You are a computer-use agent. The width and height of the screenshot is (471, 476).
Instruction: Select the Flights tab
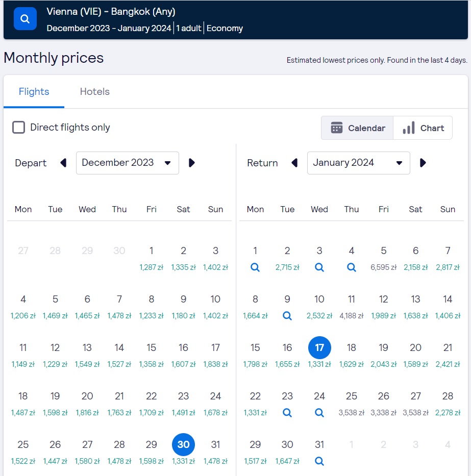(34, 92)
